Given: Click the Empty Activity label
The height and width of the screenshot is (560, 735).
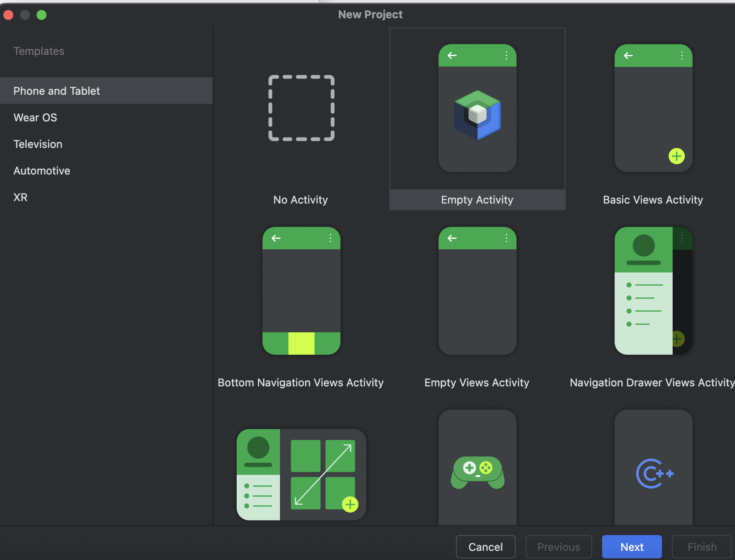Looking at the screenshot, I should point(477,200).
